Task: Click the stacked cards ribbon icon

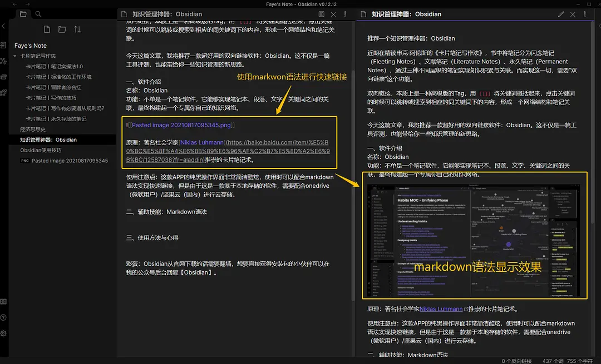Action: coord(3,77)
